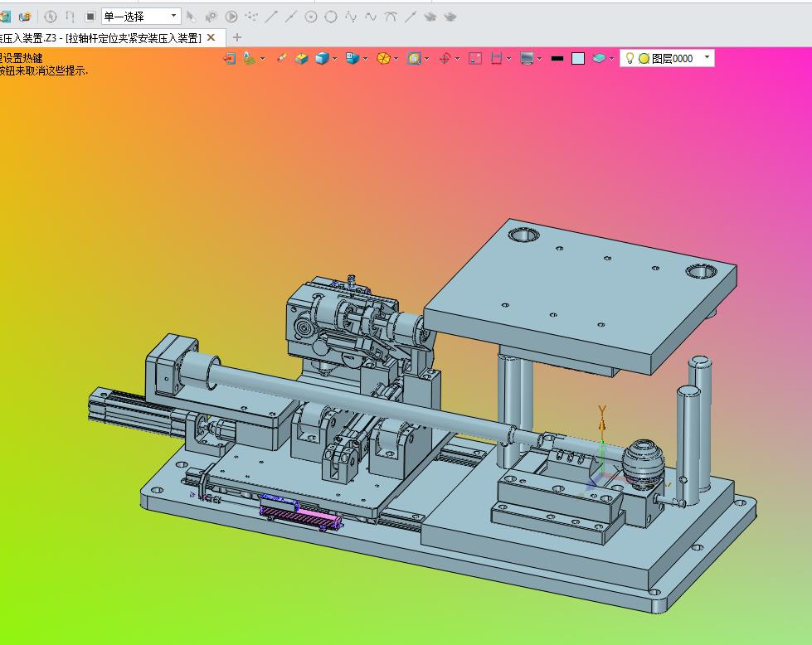Click the wavy curve snap icon
Image resolution: width=812 pixels, height=645 pixels.
(x=371, y=17)
